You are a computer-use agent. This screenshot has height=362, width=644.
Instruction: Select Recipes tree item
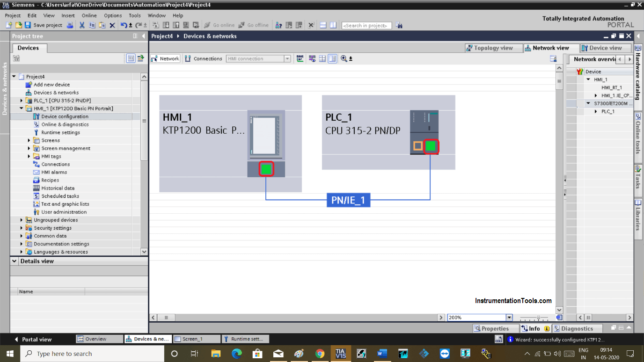pyautogui.click(x=50, y=180)
